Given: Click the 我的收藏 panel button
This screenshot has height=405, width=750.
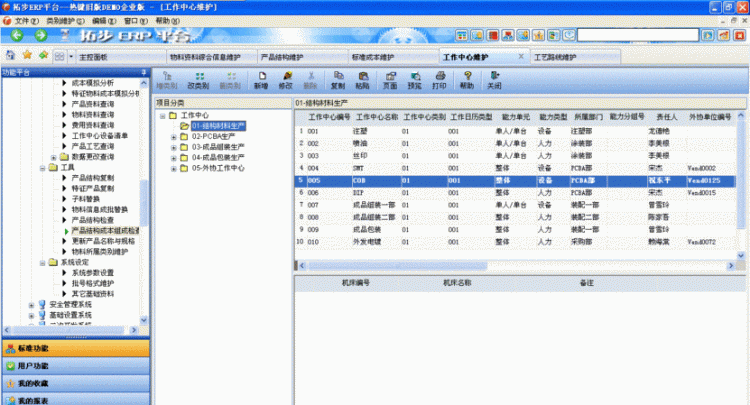Looking at the screenshot, I should tap(76, 383).
